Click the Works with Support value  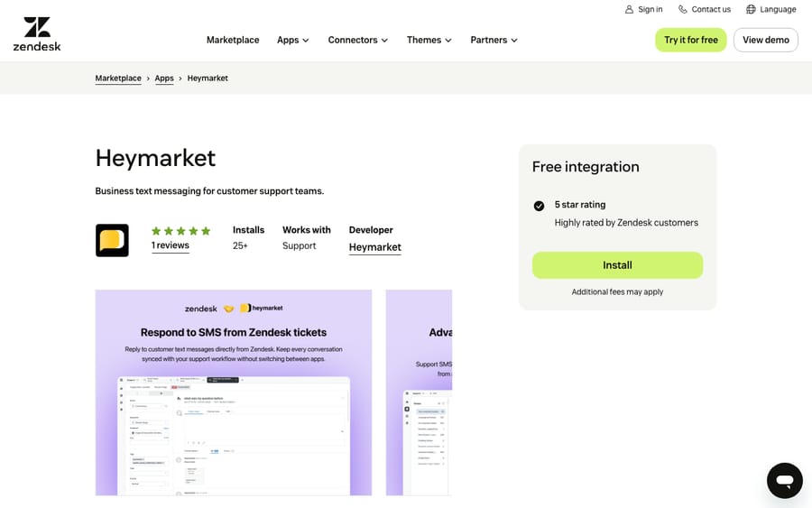(300, 245)
